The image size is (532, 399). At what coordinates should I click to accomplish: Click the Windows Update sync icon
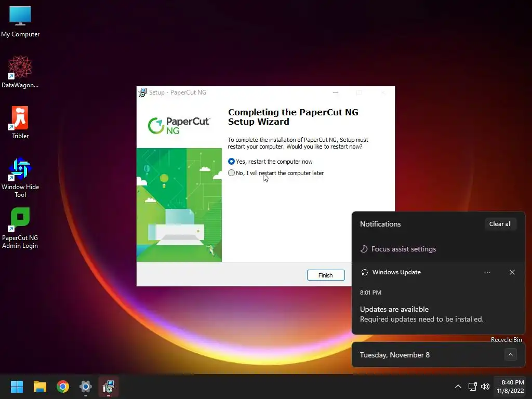pyautogui.click(x=365, y=272)
